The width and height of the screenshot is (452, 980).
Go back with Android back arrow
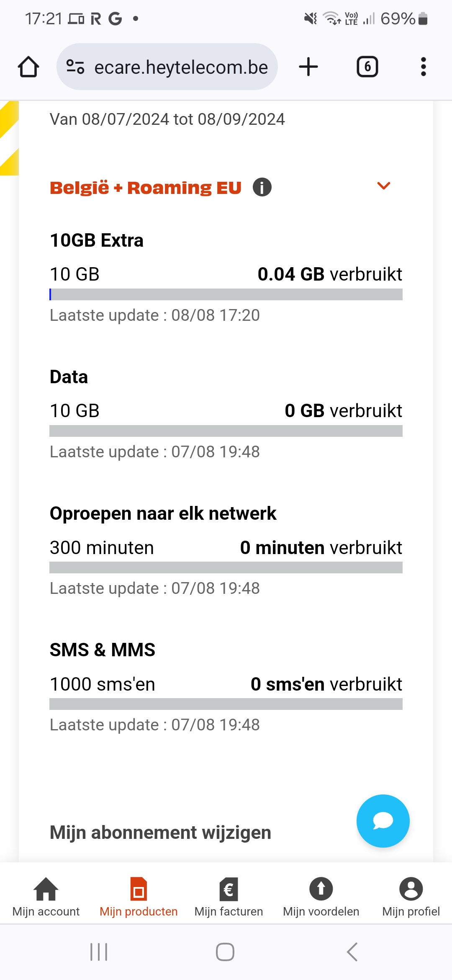[x=352, y=952]
